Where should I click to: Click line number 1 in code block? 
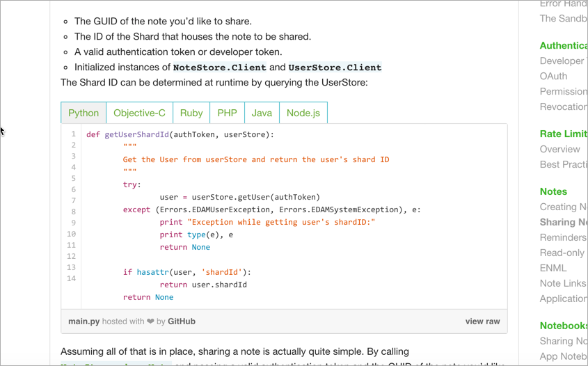73,134
